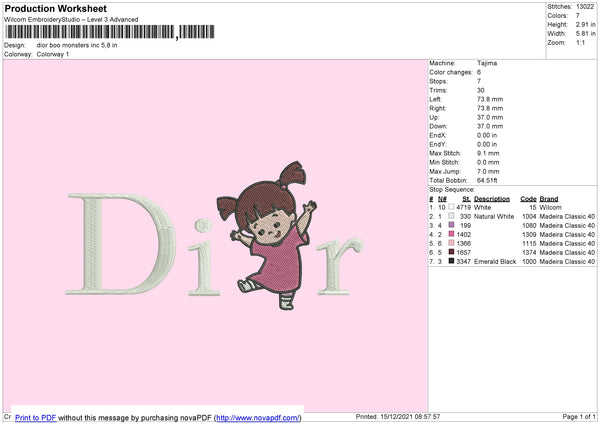Click the Max Jump value 7.0 mm
Viewport: 600px width, 424px height.
[x=488, y=171]
